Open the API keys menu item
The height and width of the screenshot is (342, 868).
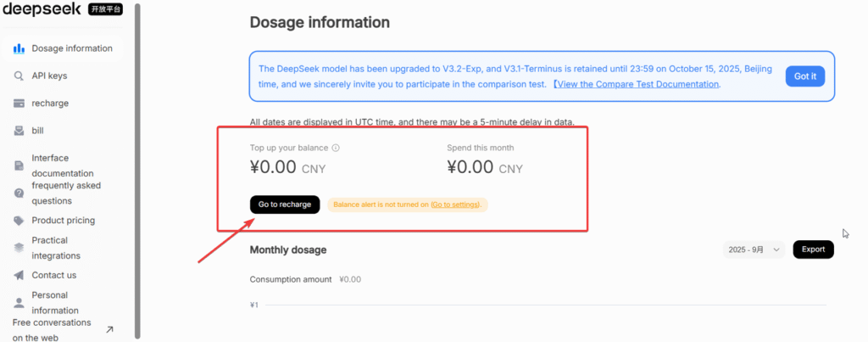(49, 76)
